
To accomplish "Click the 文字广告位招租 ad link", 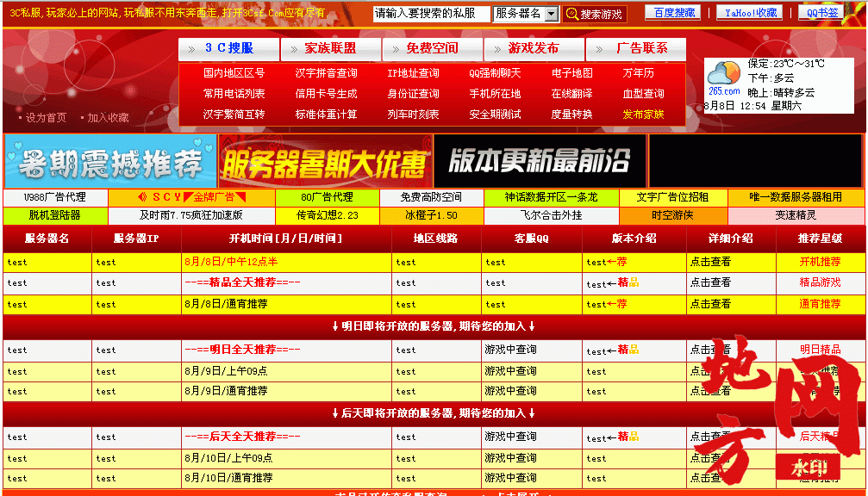I will [672, 197].
